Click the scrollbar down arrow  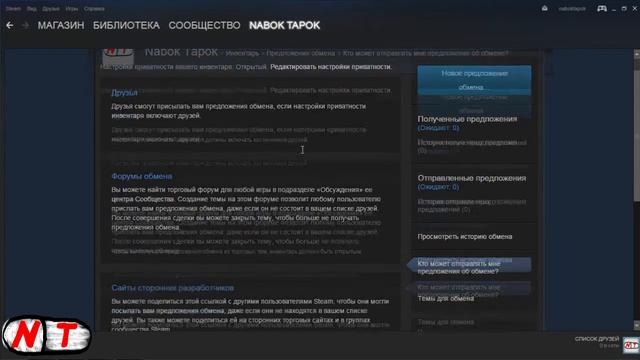pos(636,325)
